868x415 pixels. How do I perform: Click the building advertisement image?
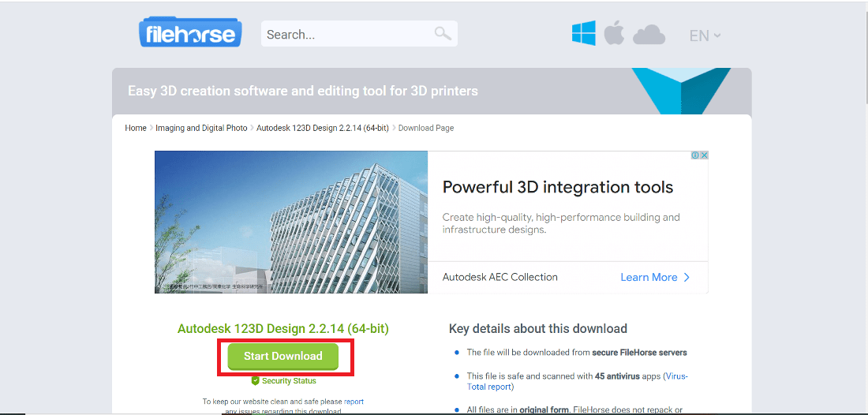point(291,222)
